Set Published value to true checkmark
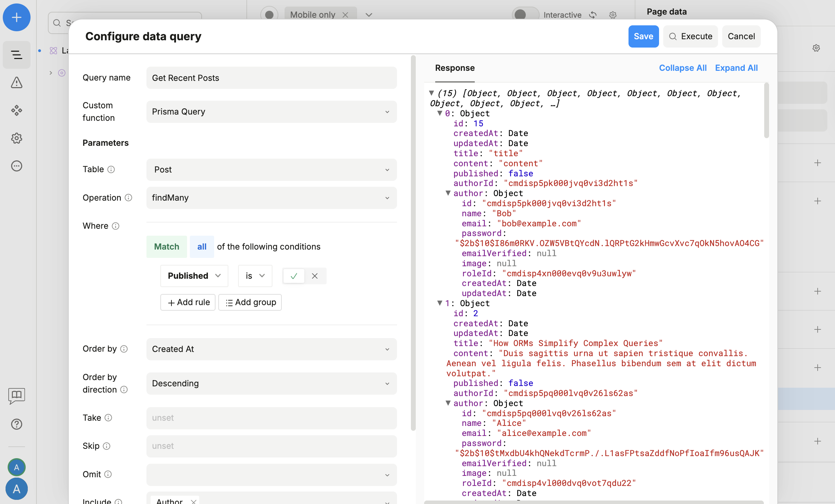Screen dimensions: 835x504 pyautogui.click(x=294, y=276)
